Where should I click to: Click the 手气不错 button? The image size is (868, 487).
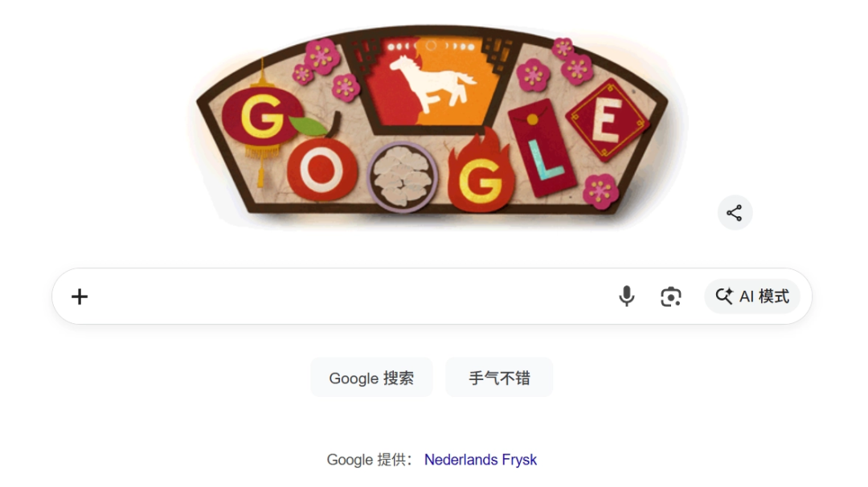coord(499,378)
